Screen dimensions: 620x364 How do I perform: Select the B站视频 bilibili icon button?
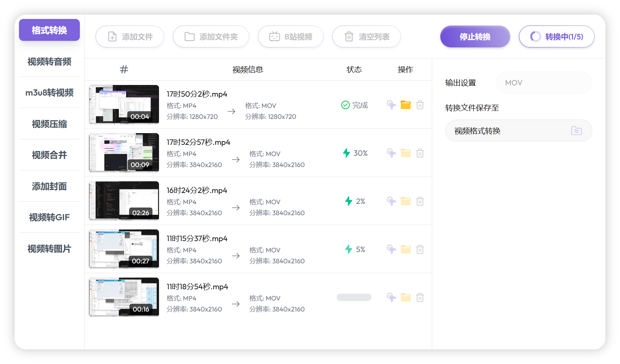273,36
